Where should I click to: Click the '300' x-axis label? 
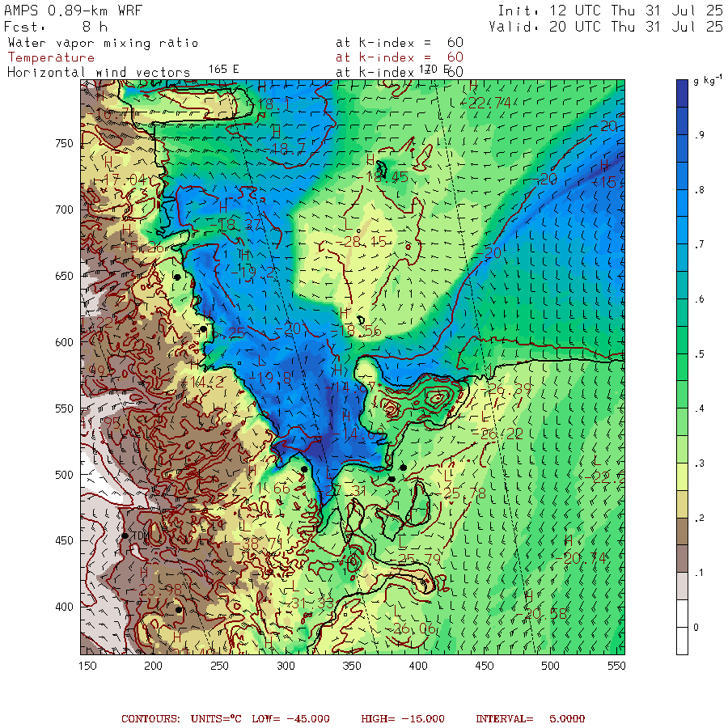click(286, 667)
